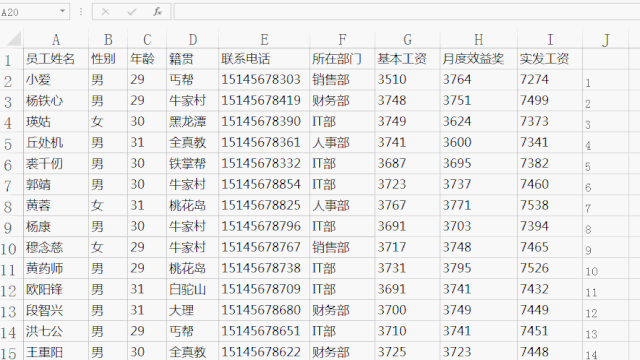Image resolution: width=640 pixels, height=360 pixels.
Task: Select the cell containing 小爱
Action: (56, 80)
